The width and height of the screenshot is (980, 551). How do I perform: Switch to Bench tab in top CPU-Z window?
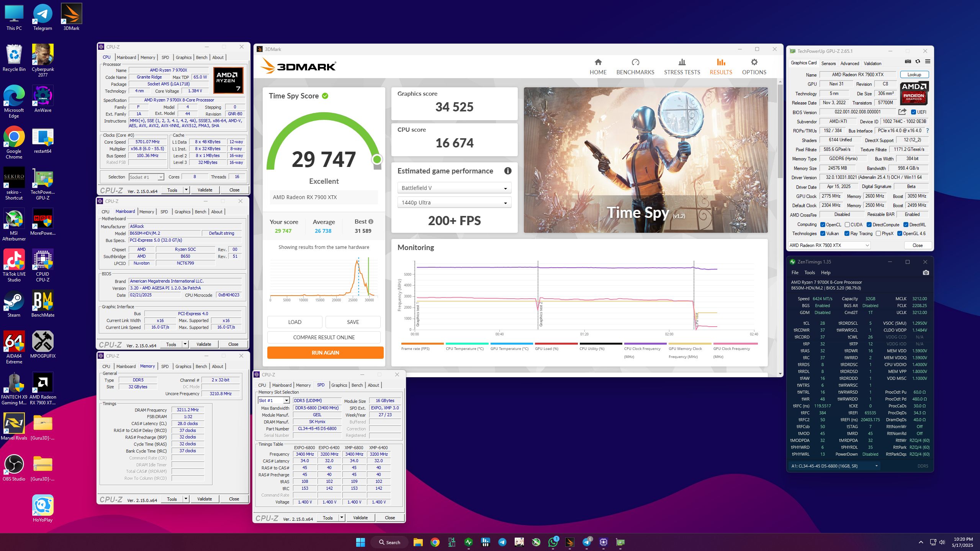(201, 57)
